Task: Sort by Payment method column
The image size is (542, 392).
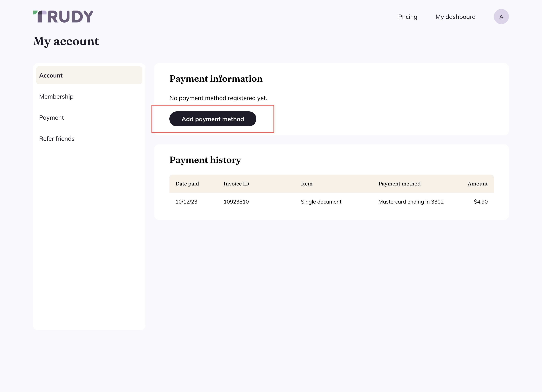Action: pos(399,183)
